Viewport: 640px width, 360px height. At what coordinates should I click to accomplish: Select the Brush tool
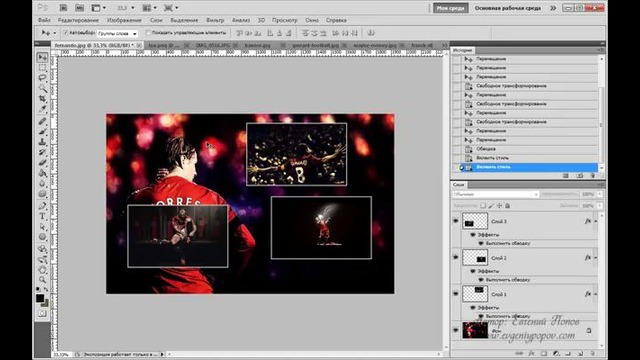click(42, 131)
